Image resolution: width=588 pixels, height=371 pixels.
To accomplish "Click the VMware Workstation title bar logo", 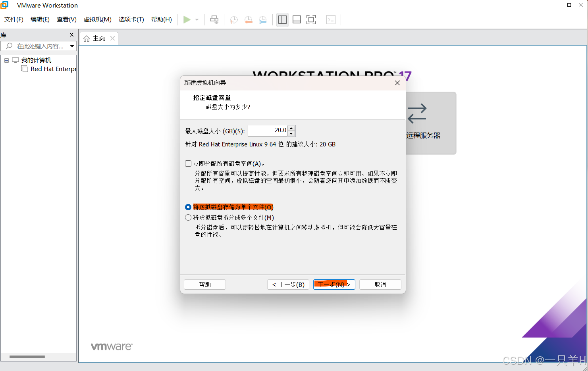I will tap(5, 5).
